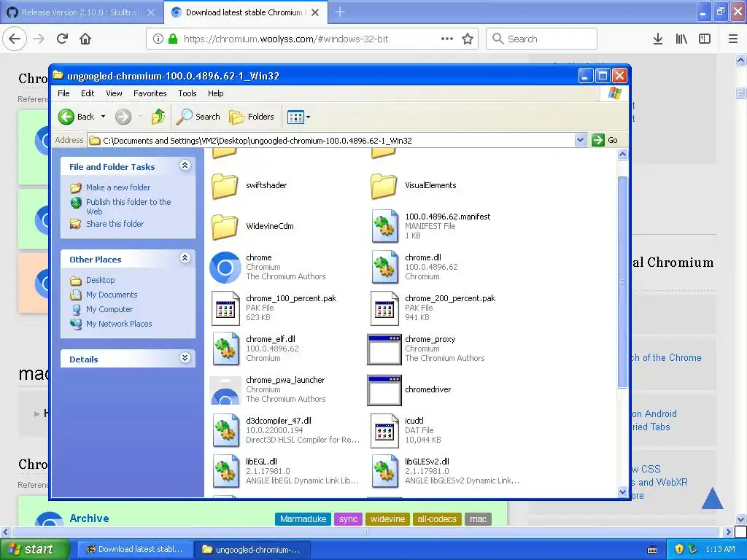
Task: Select the 100.0.4896.62.manifest file icon
Action: click(x=384, y=226)
